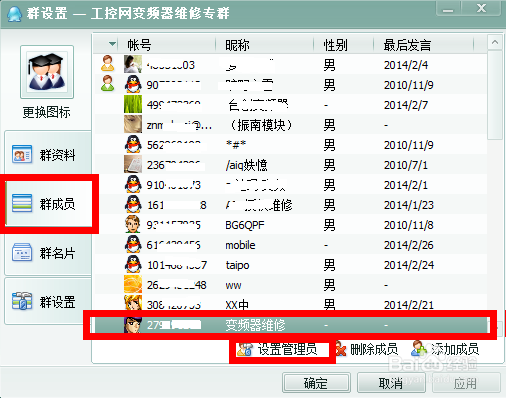Click 群成员 list icon

(x=22, y=203)
